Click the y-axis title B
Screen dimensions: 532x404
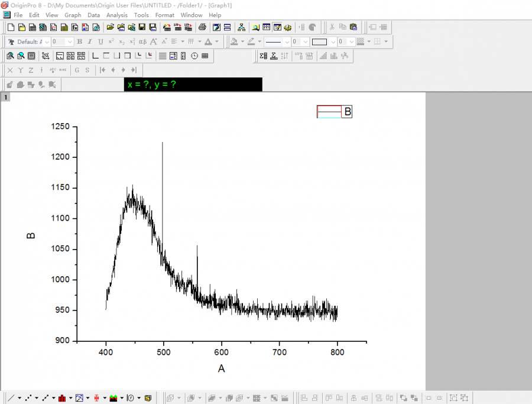click(x=31, y=235)
